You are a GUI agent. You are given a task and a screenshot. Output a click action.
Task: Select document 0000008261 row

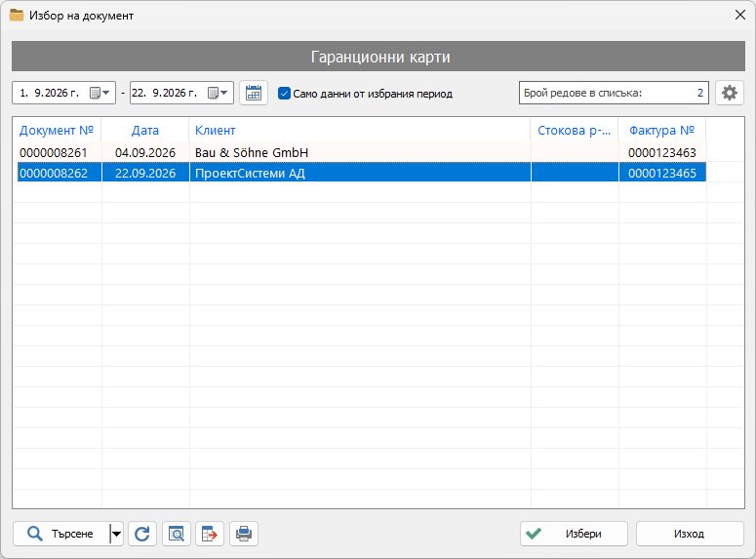(x=362, y=152)
